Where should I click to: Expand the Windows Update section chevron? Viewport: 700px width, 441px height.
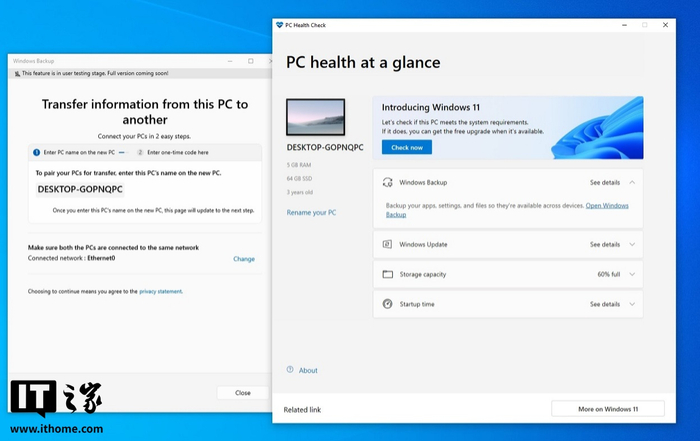point(632,244)
